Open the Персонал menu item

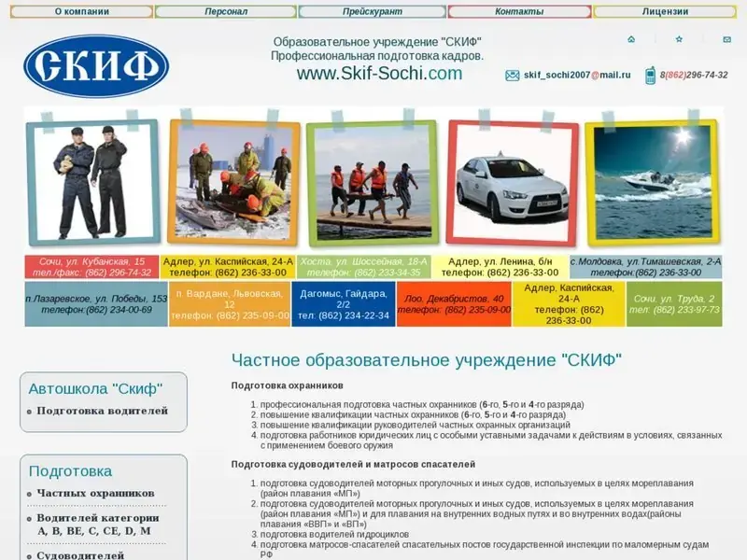point(226,11)
